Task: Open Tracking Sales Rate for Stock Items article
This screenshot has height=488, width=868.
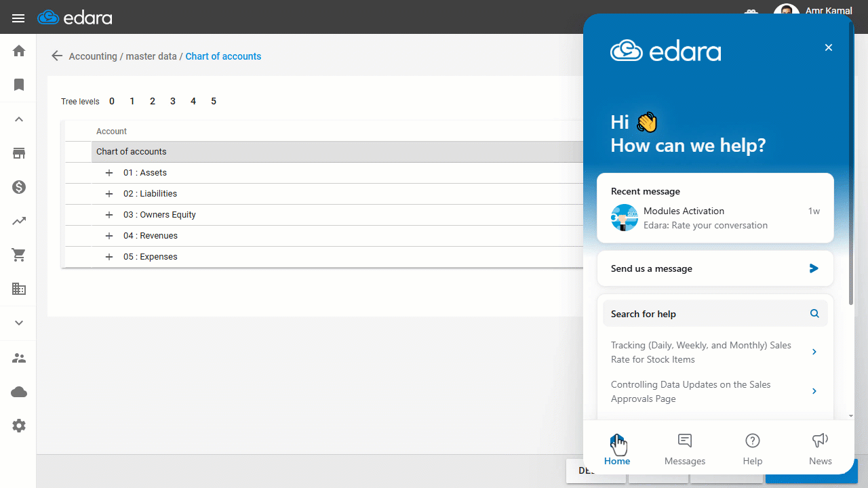Action: pos(715,352)
